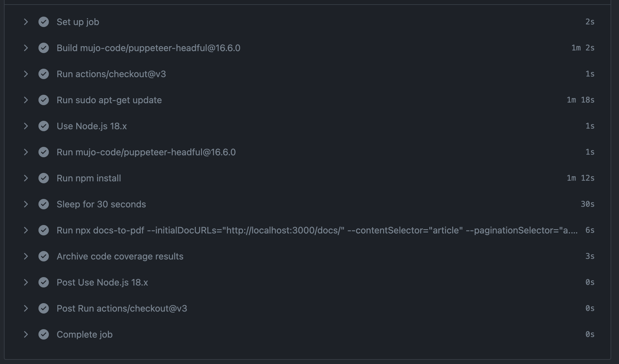This screenshot has height=364, width=619.
Task: Expand the Post Use Node.js 18.x step
Action: pyautogui.click(x=26, y=282)
